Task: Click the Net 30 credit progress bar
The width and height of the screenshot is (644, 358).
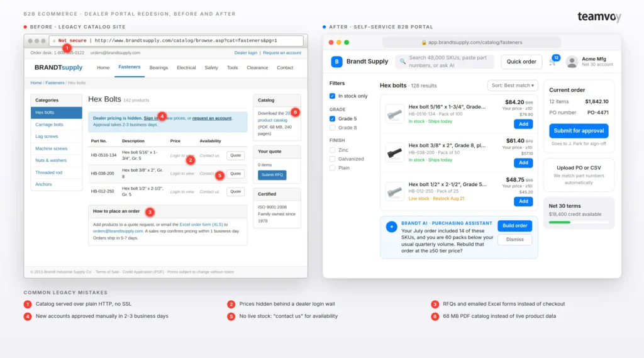Action: [x=579, y=222]
